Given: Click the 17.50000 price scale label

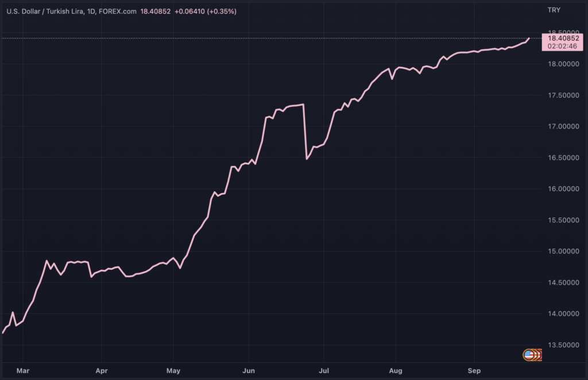Looking at the screenshot, I should click(x=563, y=95).
